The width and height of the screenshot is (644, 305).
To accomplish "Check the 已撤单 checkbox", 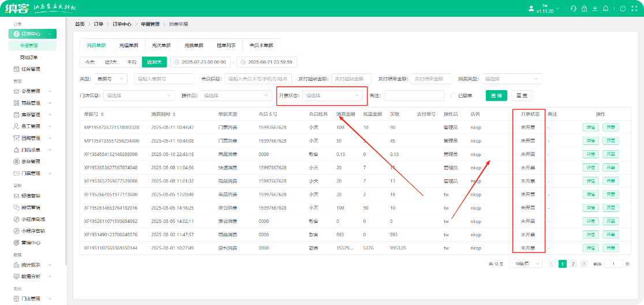I will coord(454,95).
